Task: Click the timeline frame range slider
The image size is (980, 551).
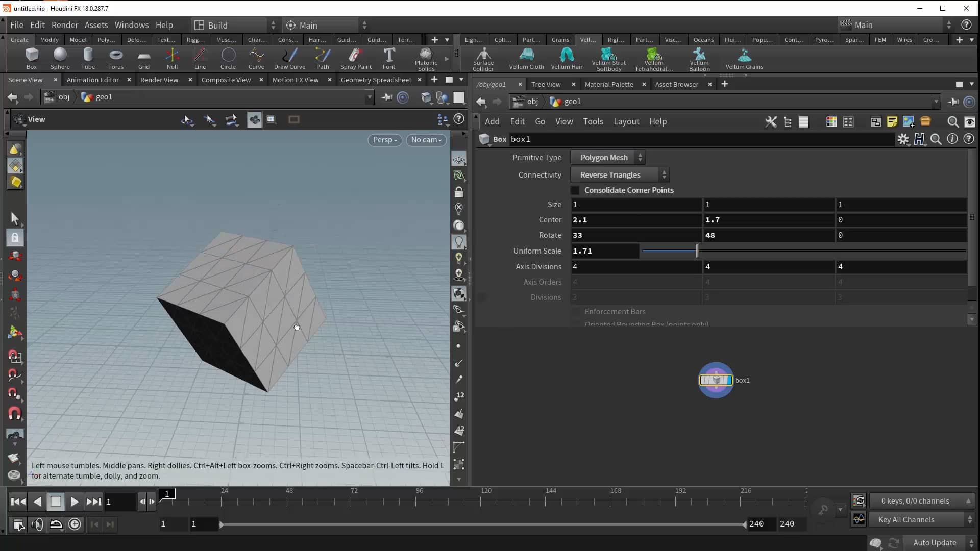Action: [483, 524]
